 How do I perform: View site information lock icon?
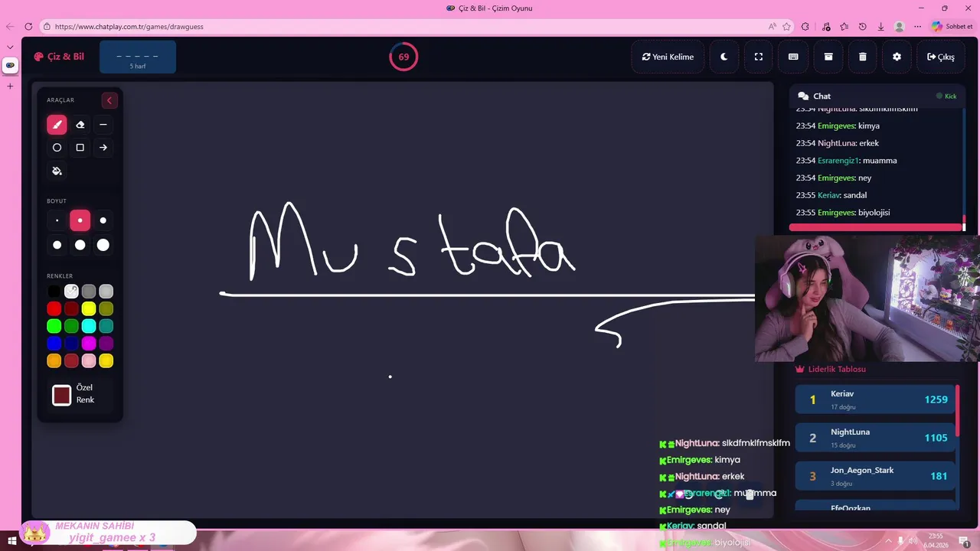47,26
